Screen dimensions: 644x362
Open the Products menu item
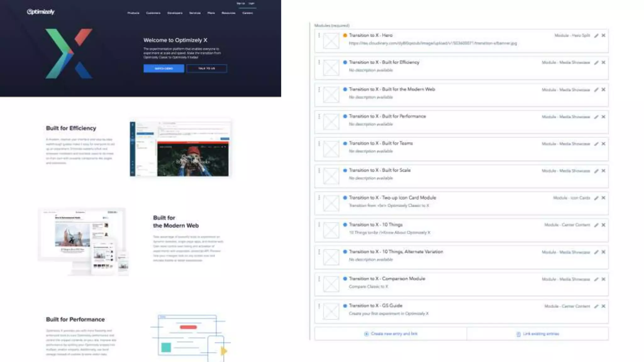(x=133, y=13)
